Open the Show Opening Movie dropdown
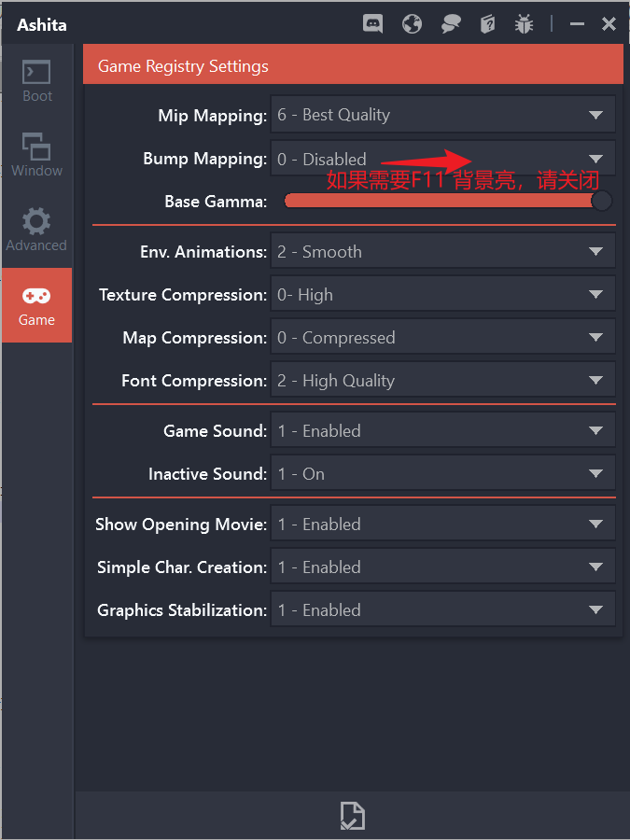 click(442, 525)
